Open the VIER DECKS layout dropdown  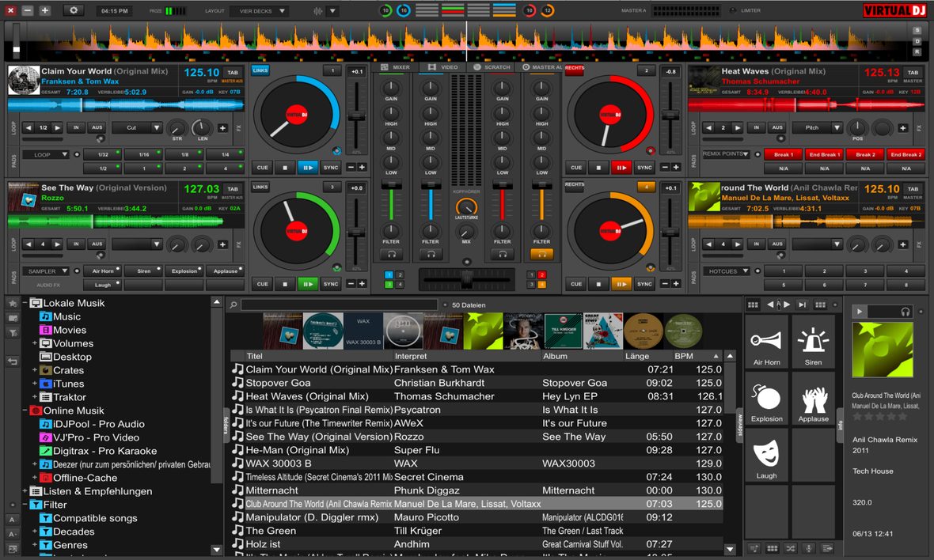[259, 11]
